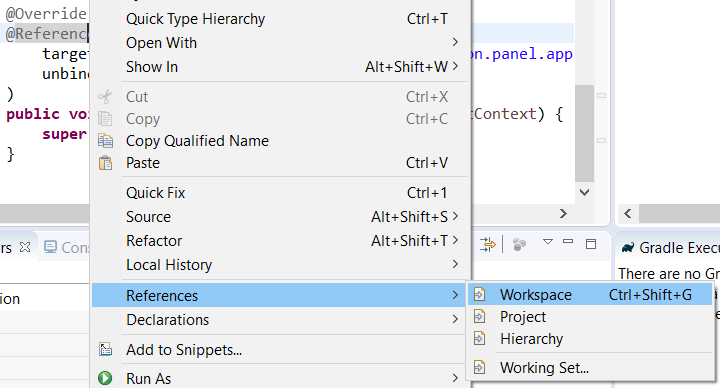Switch to the Gradle Executions tab

point(669,248)
